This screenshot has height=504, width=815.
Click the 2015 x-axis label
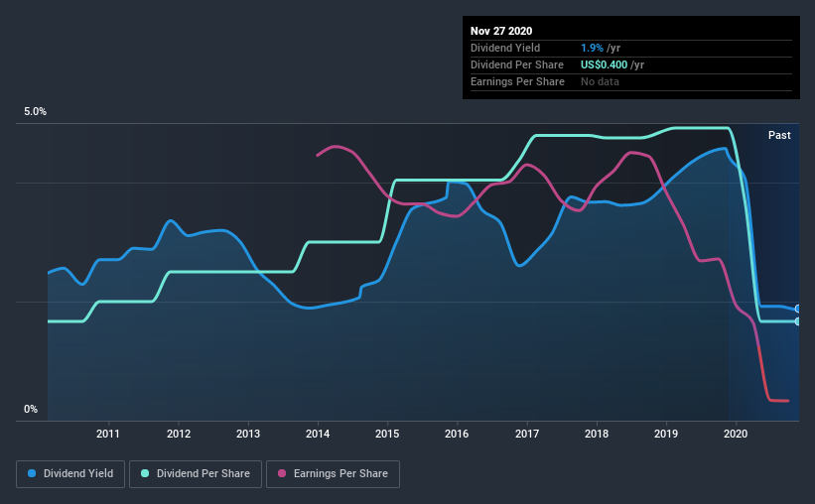387,434
